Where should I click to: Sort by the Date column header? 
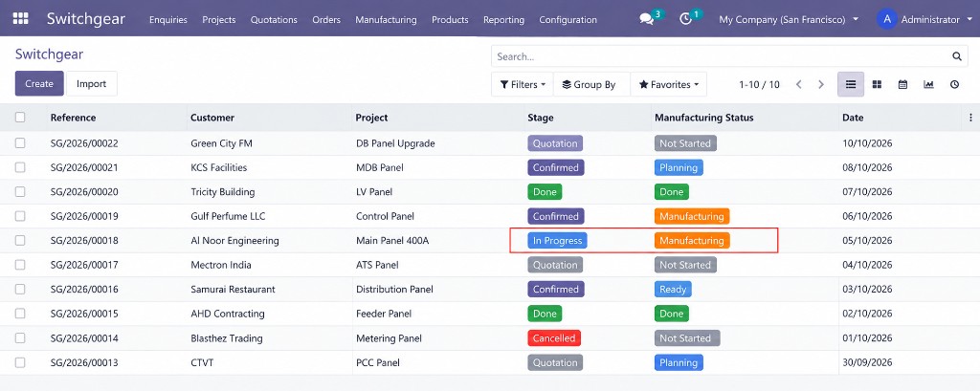coord(853,118)
